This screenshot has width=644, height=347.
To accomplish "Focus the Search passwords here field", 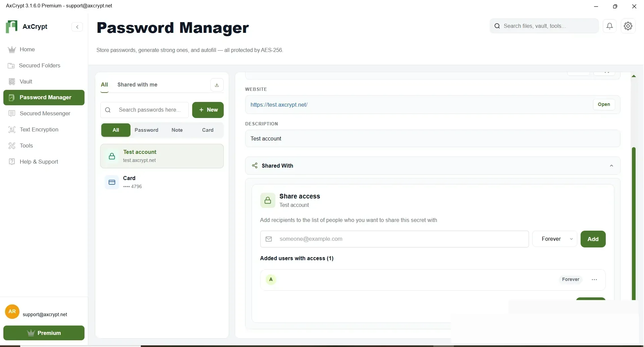I will pyautogui.click(x=145, y=110).
